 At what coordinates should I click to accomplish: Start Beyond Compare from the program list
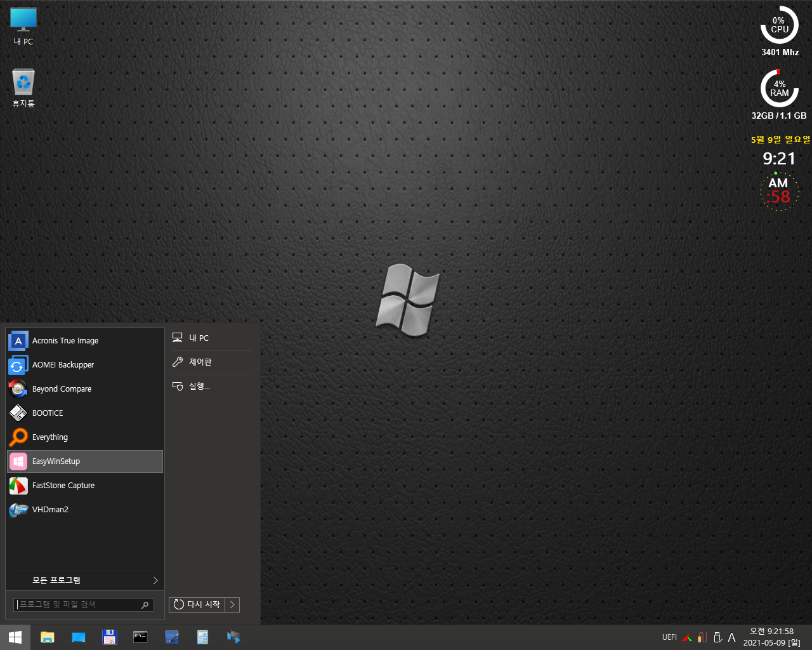[85, 389]
